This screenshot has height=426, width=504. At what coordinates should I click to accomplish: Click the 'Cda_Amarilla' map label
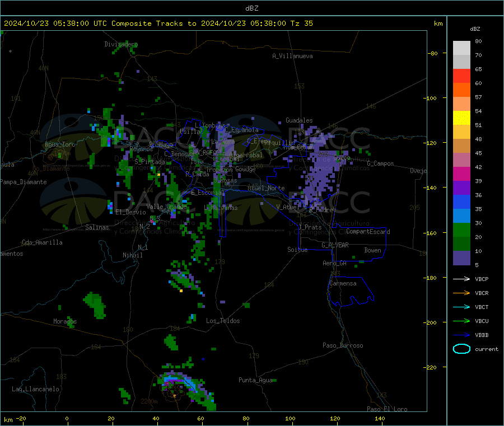pyautogui.click(x=42, y=242)
